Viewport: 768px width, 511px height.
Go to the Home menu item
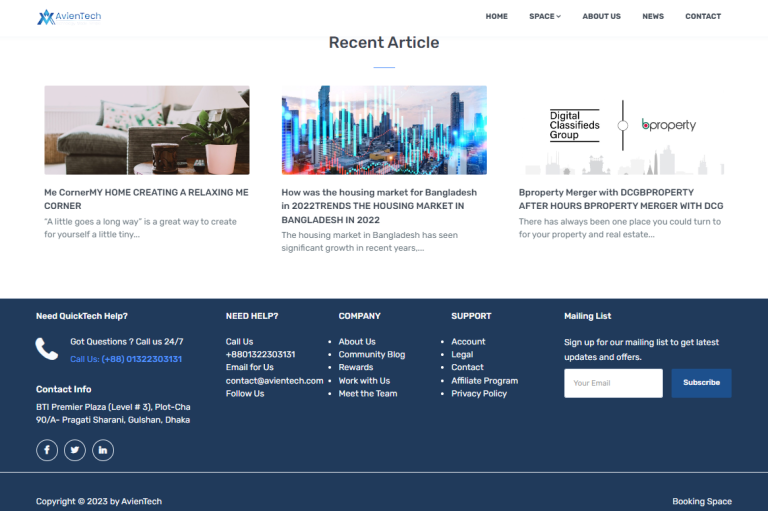point(496,17)
